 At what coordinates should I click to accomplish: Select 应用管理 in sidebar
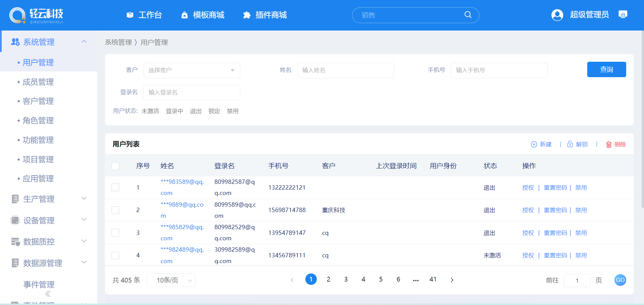point(38,179)
